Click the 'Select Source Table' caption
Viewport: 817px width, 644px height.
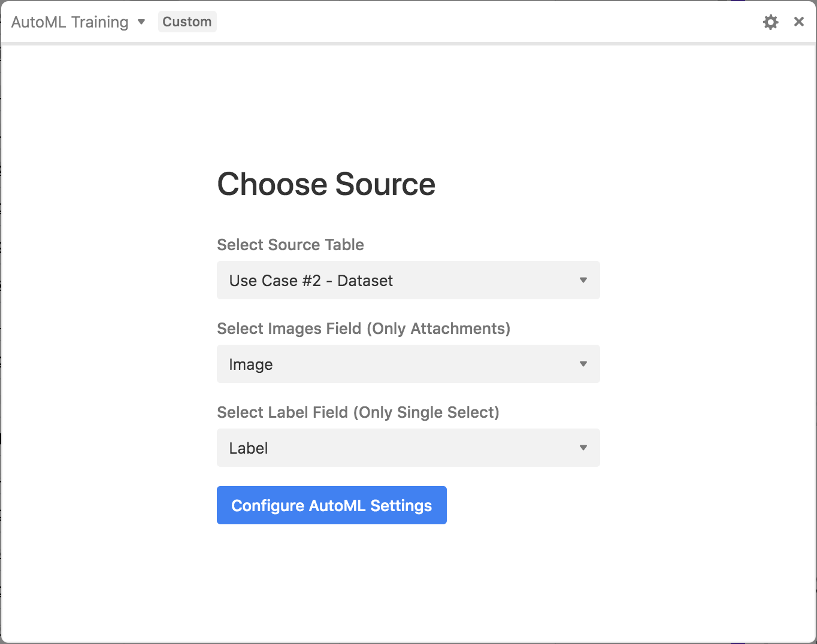(291, 245)
